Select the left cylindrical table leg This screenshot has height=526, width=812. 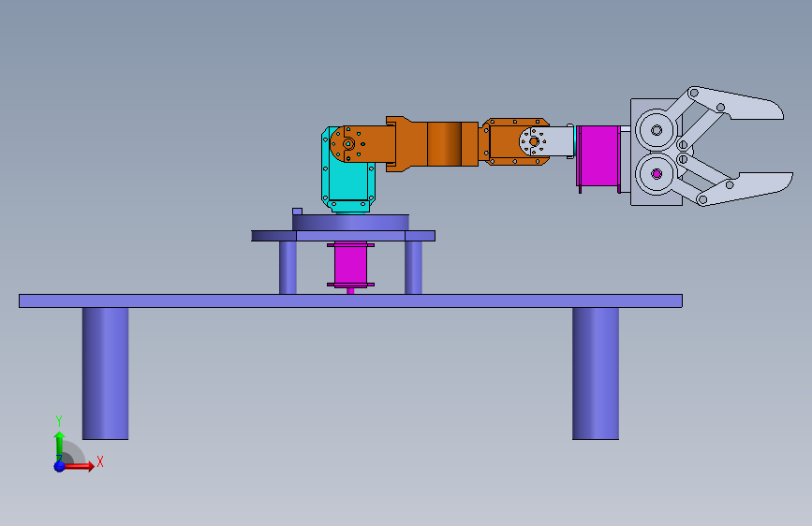(x=105, y=373)
